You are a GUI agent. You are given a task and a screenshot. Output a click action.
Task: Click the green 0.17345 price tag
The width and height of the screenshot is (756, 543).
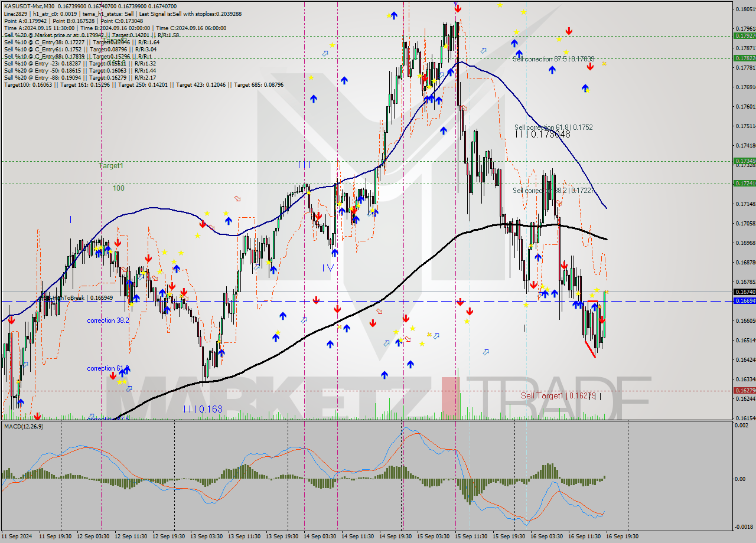(744, 161)
